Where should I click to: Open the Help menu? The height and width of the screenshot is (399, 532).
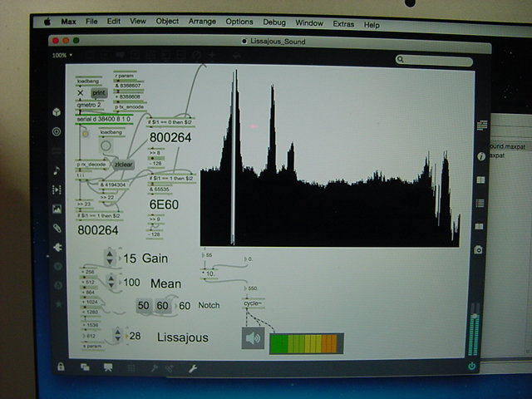(x=372, y=25)
